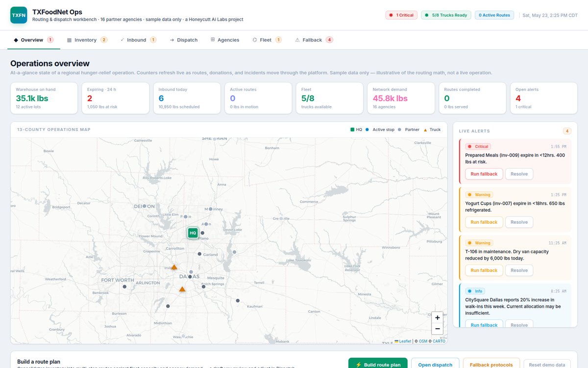Click the Critical severity tag
This screenshot has width=588, height=368.
(478, 146)
